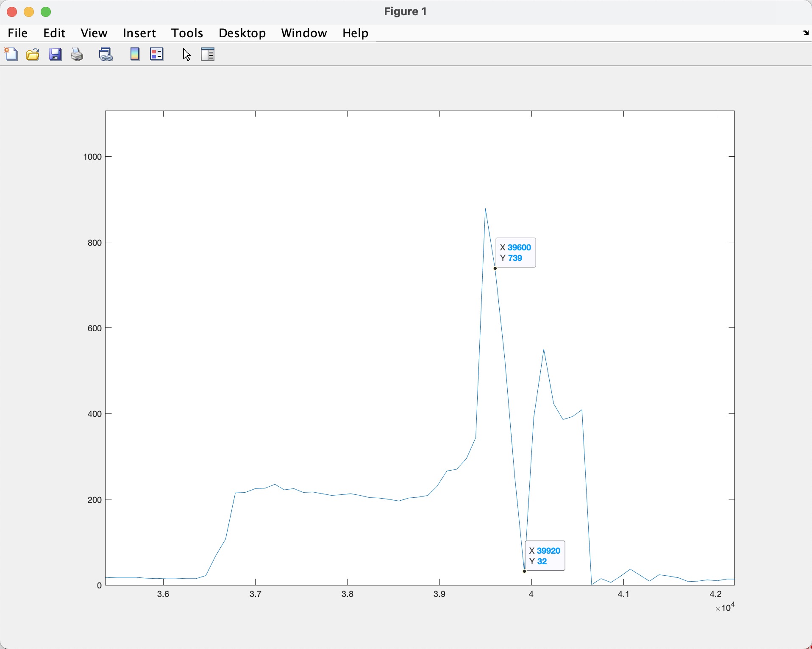Click the Open File folder icon
The width and height of the screenshot is (812, 649).
33,55
